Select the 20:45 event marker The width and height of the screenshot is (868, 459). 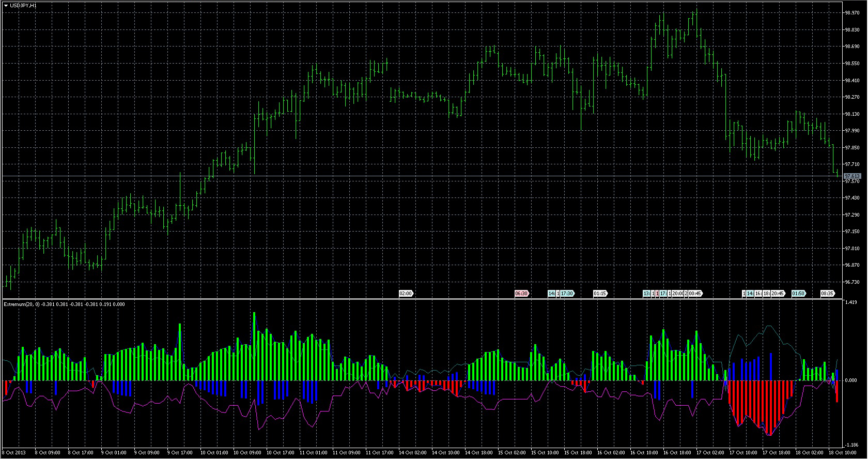(778, 294)
